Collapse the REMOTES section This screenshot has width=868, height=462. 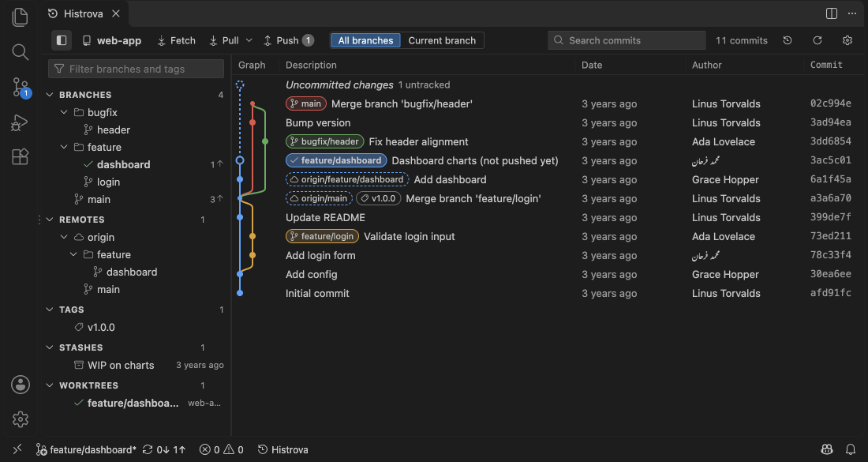coord(137,220)
